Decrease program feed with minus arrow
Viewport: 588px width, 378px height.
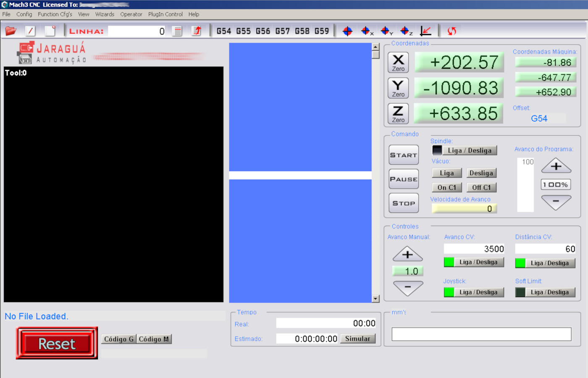[556, 202]
